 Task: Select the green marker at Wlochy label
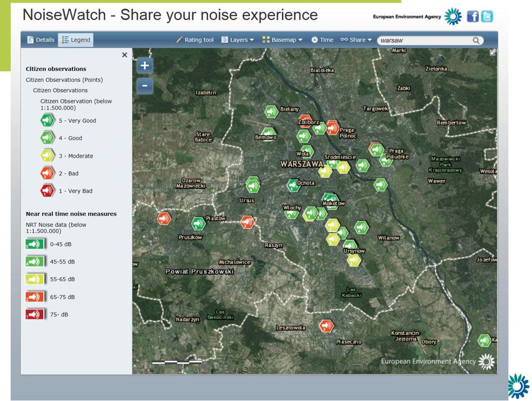click(291, 212)
